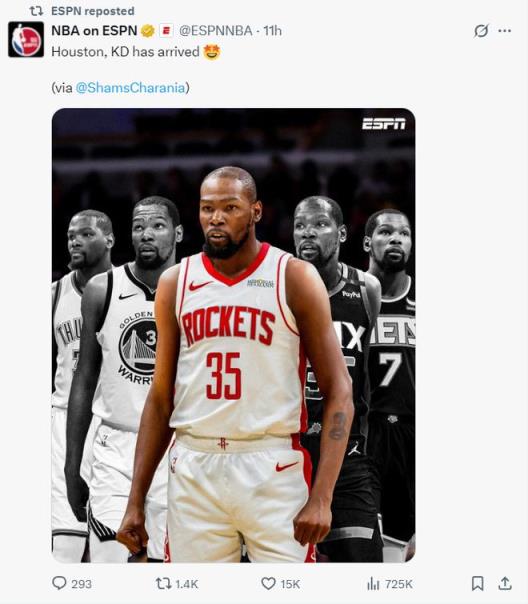Image resolution: width=528 pixels, height=604 pixels.
Task: Open the post via the 11h timestamp
Action: 273,31
